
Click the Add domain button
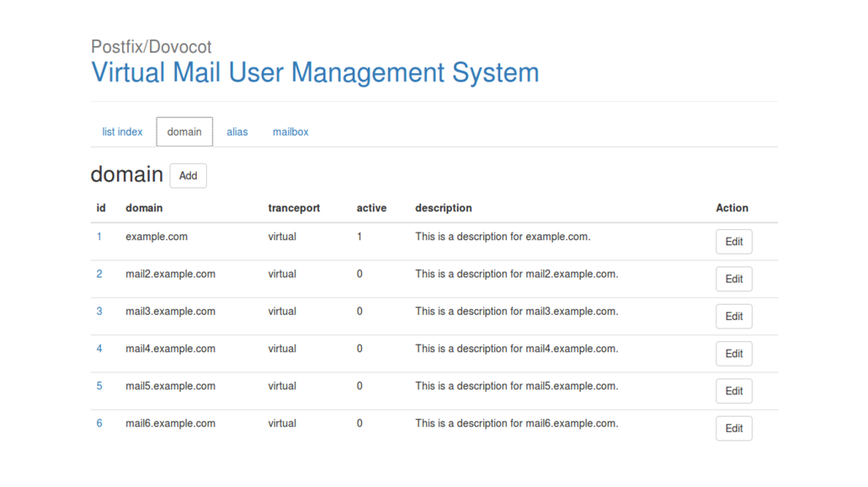[188, 176]
